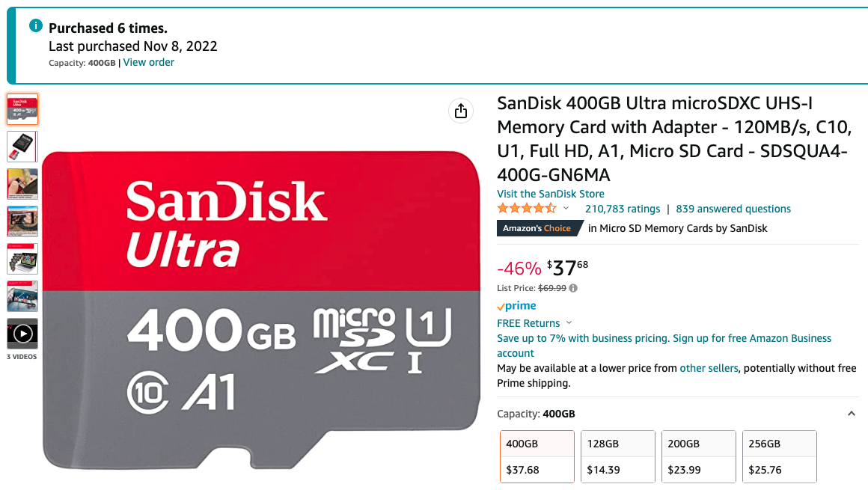Open the View order link

[x=148, y=63]
